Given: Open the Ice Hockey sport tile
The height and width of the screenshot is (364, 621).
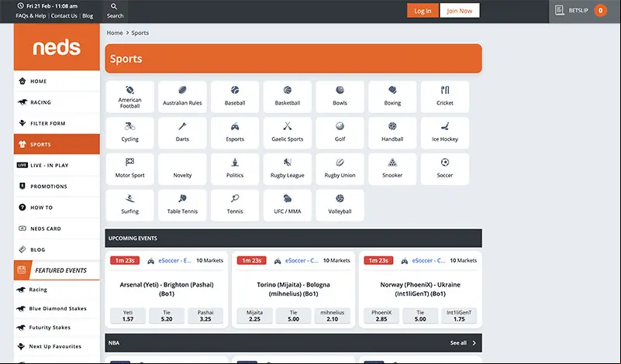Looking at the screenshot, I should click(445, 133).
